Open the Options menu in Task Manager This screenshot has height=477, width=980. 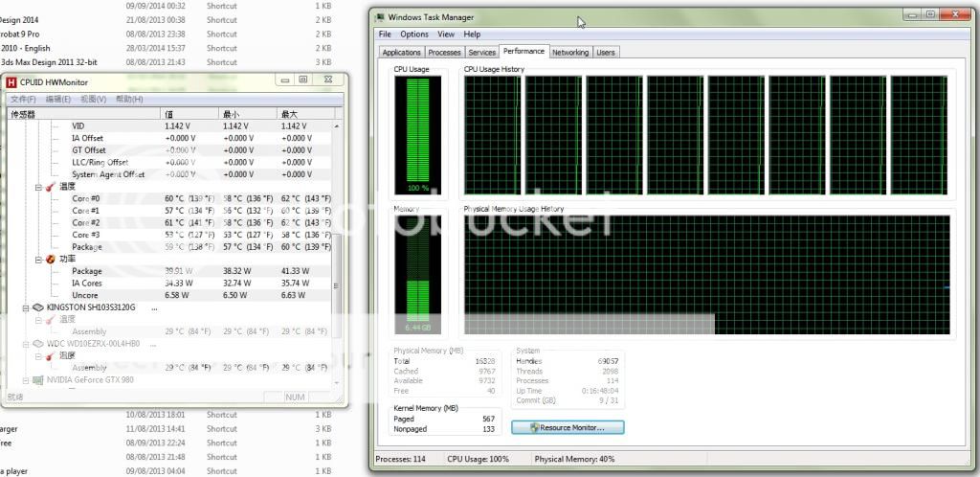pyautogui.click(x=413, y=34)
